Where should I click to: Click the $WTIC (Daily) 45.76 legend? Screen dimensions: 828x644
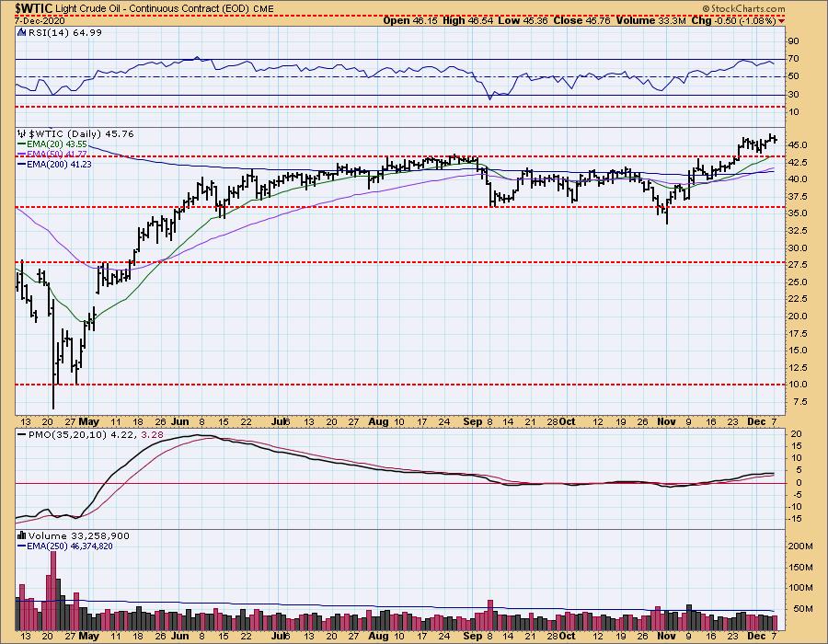click(81, 133)
